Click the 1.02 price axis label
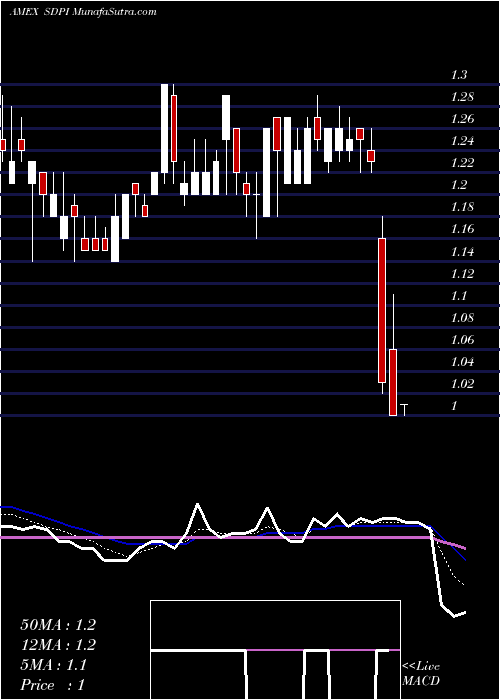This screenshot has width=500, height=700. pyautogui.click(x=462, y=383)
